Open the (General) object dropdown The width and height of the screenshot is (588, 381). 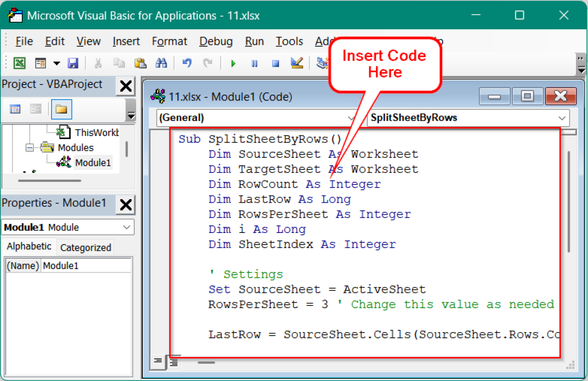[351, 118]
